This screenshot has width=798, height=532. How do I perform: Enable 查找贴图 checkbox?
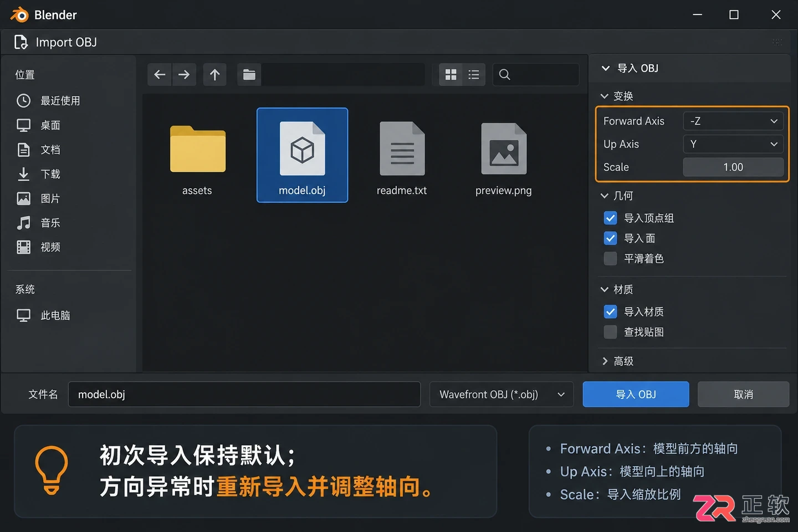click(610, 332)
